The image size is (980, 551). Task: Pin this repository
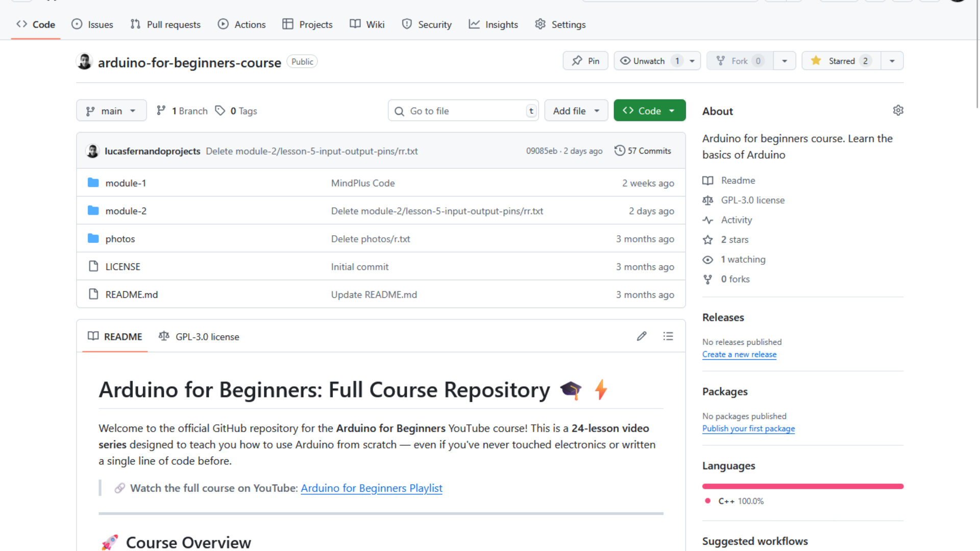[x=585, y=61]
